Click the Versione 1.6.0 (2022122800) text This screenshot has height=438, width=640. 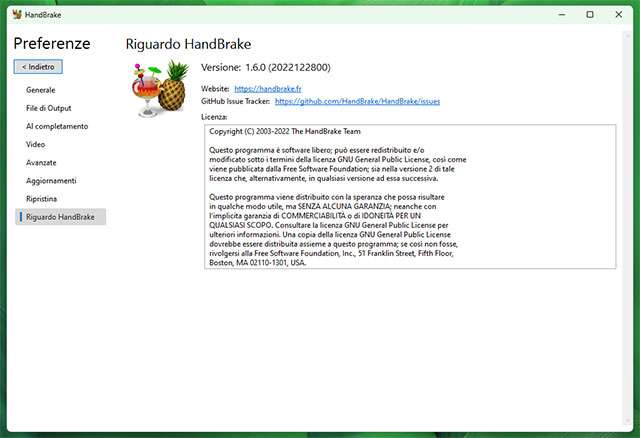pos(266,67)
